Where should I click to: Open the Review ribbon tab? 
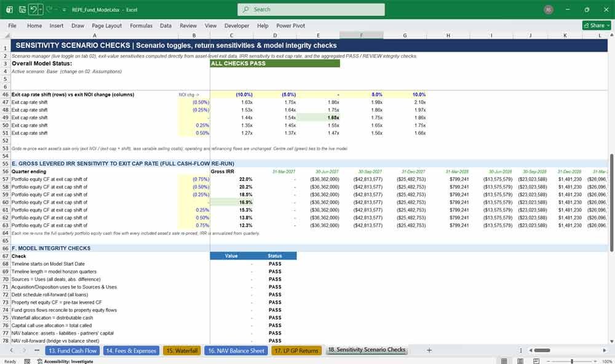click(x=188, y=25)
